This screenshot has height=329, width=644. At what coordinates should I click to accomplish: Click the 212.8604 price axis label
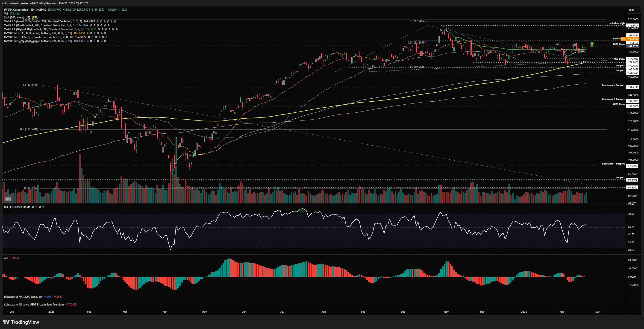tap(633, 26)
